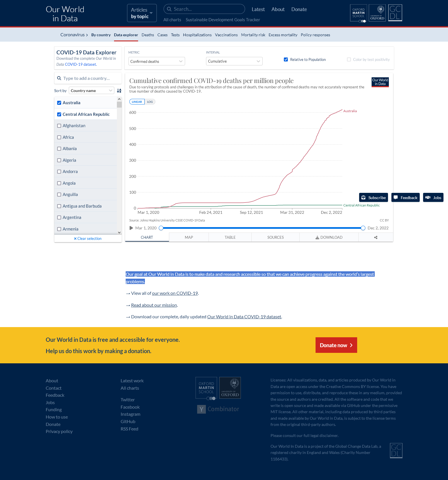Click the country search magnifier icon
This screenshot has height=480, width=448.
coord(59,78)
